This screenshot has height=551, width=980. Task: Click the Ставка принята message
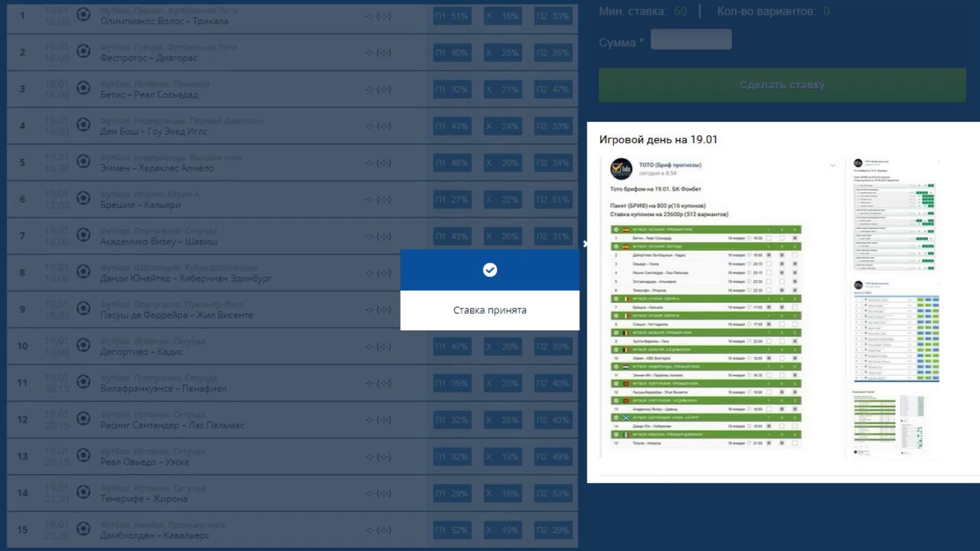490,310
